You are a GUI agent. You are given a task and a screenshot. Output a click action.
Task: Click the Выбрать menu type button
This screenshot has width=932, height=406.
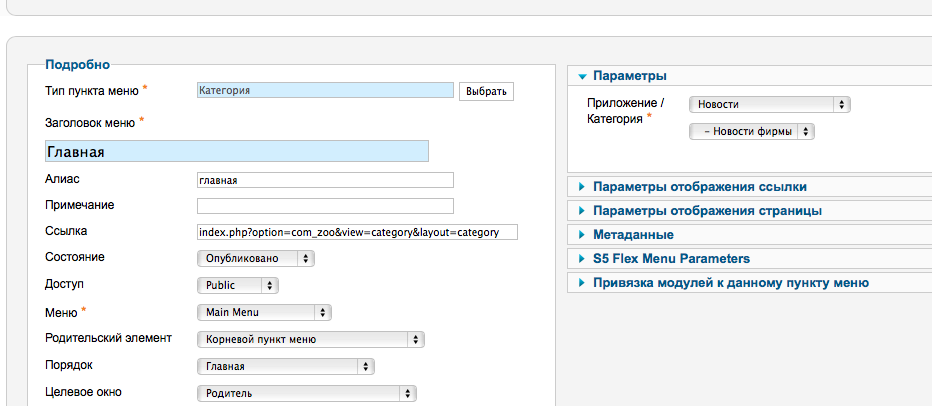[486, 92]
